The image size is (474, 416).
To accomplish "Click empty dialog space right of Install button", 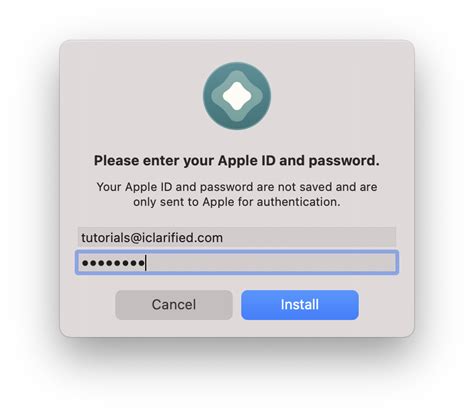I will click(x=385, y=305).
